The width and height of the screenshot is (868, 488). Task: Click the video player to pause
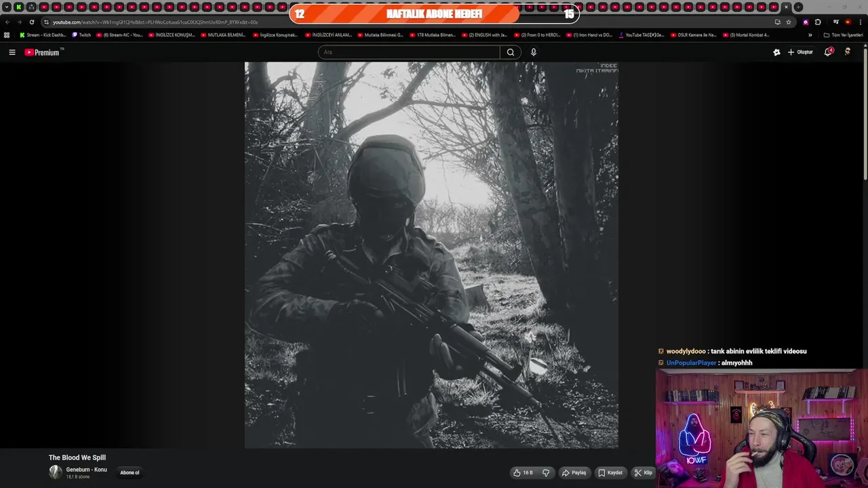(x=431, y=255)
